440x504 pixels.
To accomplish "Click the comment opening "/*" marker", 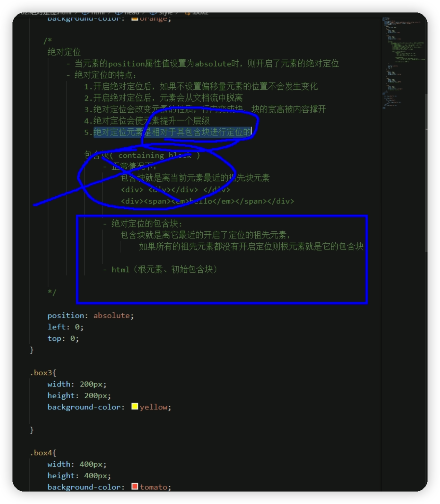I will click(47, 41).
